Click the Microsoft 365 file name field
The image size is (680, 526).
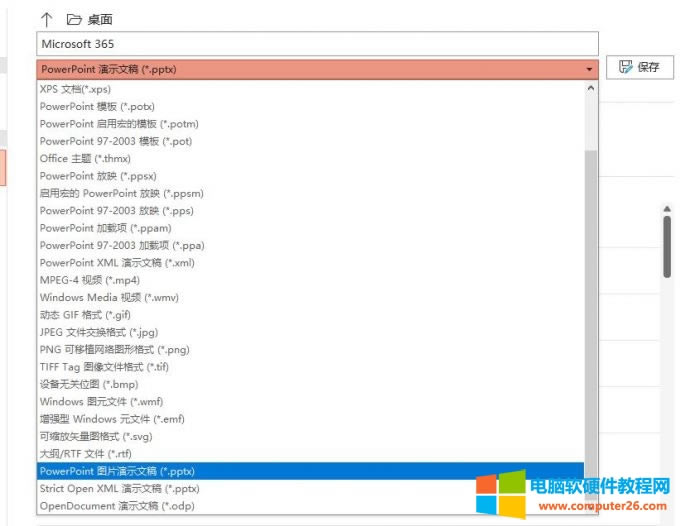317,44
